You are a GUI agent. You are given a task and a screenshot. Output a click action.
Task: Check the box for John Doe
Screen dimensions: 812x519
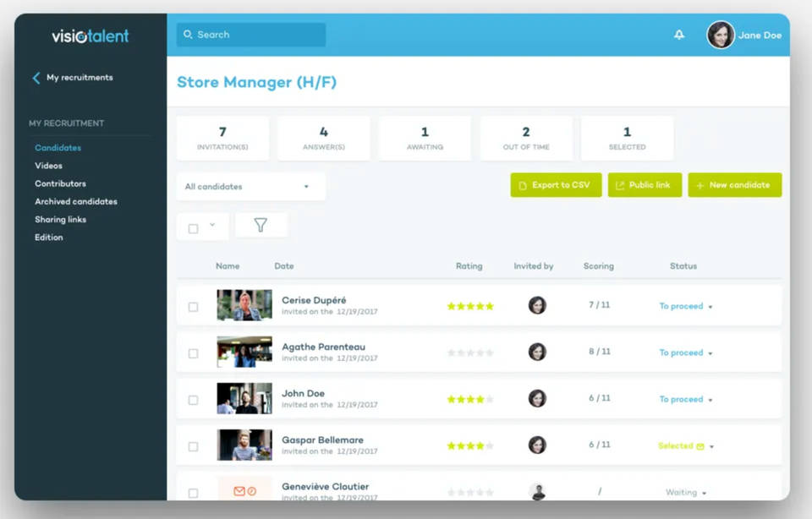[x=193, y=400]
